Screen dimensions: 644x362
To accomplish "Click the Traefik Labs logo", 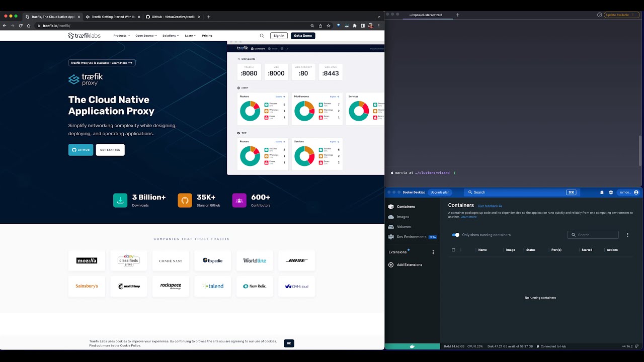I will click(85, 36).
